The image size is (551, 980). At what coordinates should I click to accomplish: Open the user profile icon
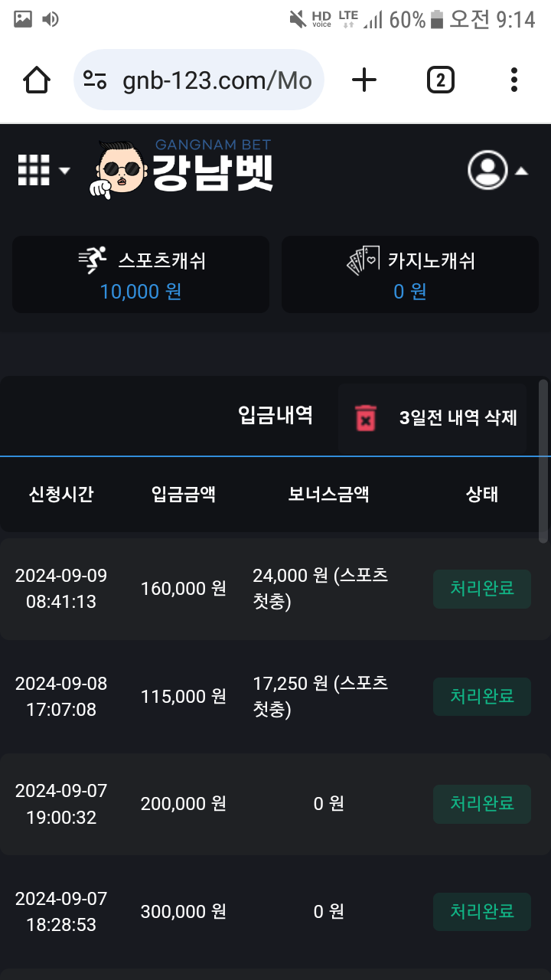click(x=487, y=170)
